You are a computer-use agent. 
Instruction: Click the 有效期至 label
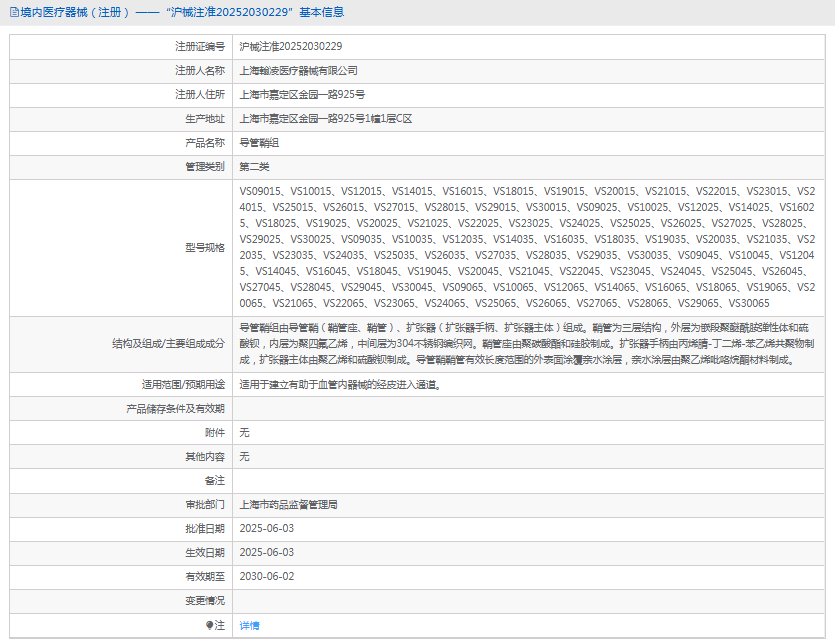[205, 576]
